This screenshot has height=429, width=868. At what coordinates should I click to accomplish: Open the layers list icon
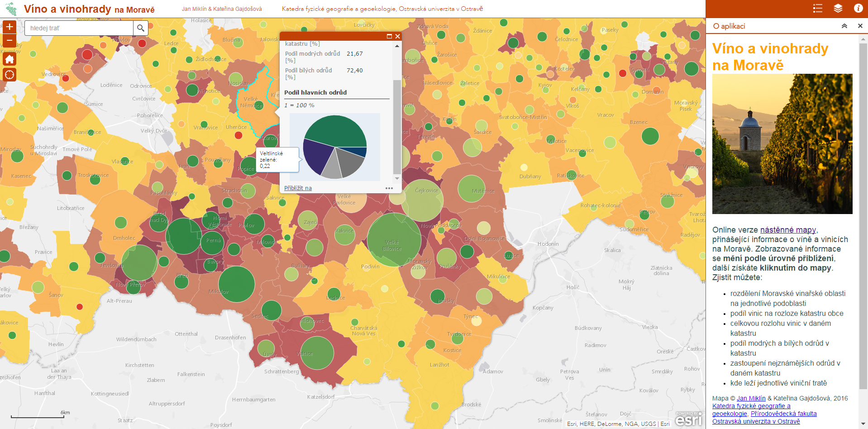pyautogui.click(x=838, y=9)
